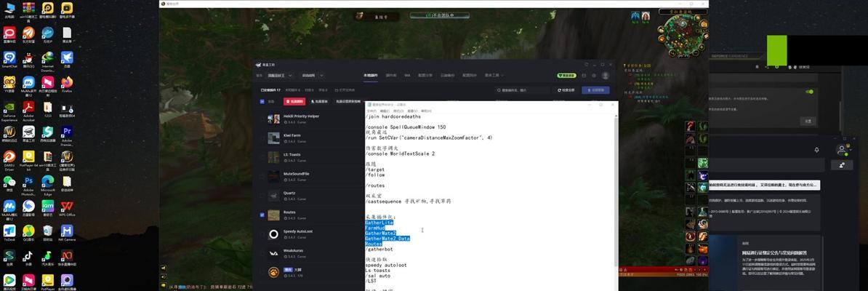Screen dimensions: 868x291
Task: Toggle the select-all checkbox in the addon list
Action: pos(262,101)
